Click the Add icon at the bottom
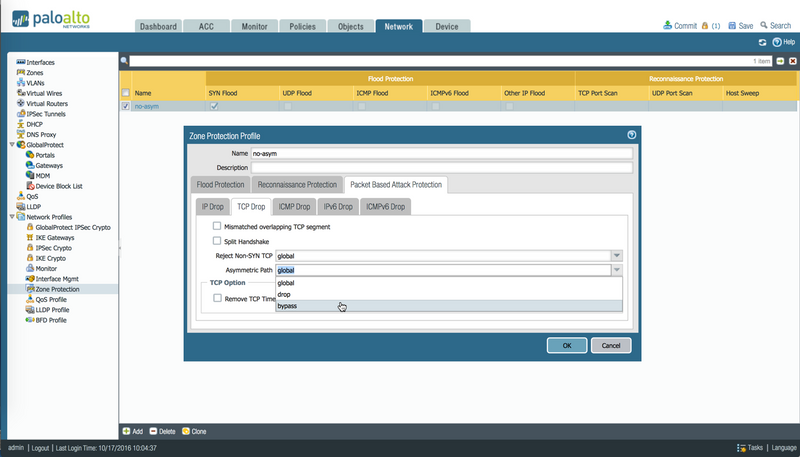This screenshot has height=457, width=800. point(127,431)
